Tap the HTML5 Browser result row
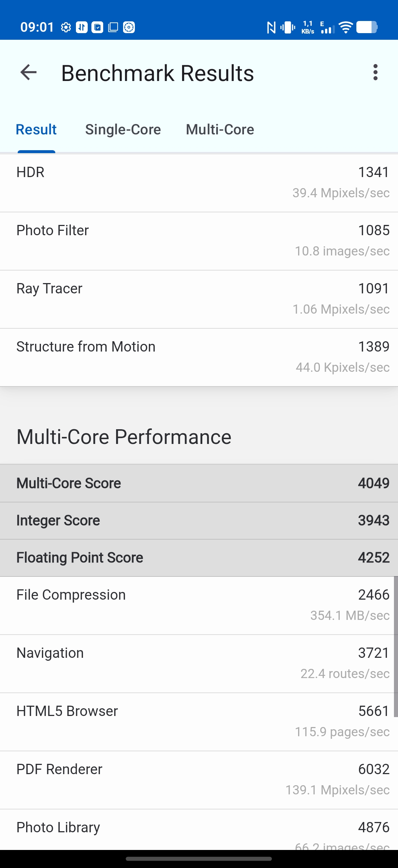 point(199,722)
